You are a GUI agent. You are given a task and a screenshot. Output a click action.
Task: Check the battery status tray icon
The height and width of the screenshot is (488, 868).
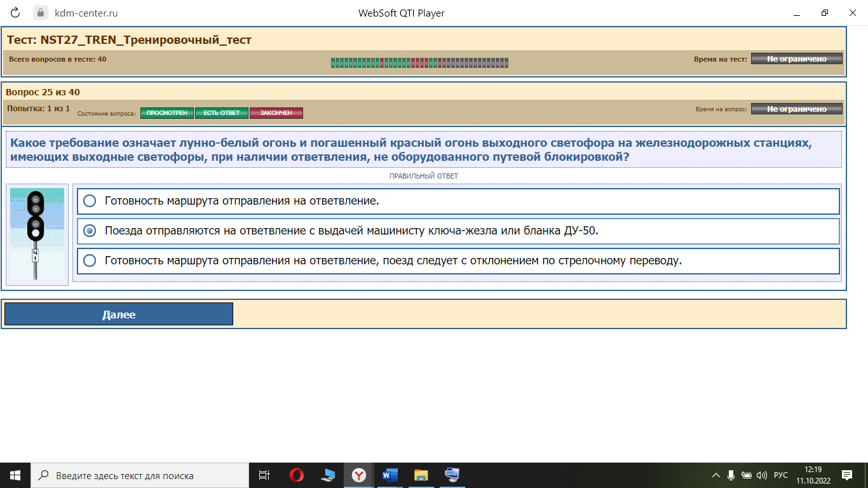click(747, 475)
